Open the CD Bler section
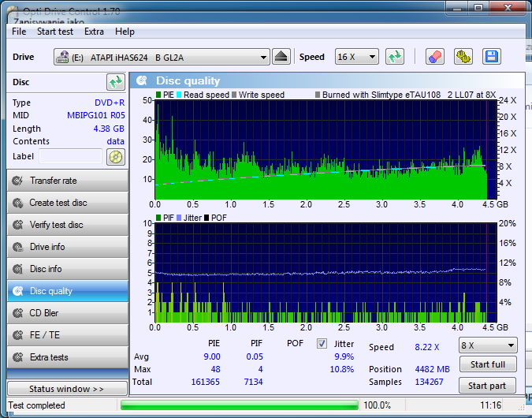This screenshot has height=418, width=532. [x=68, y=313]
